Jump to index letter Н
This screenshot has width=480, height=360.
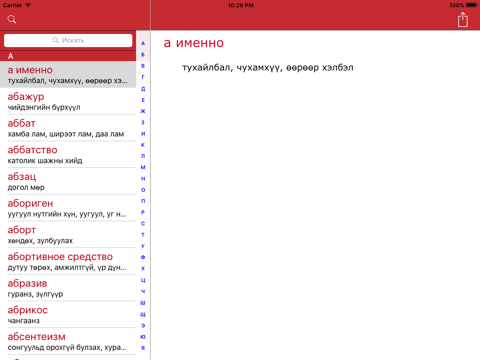pos(143,179)
